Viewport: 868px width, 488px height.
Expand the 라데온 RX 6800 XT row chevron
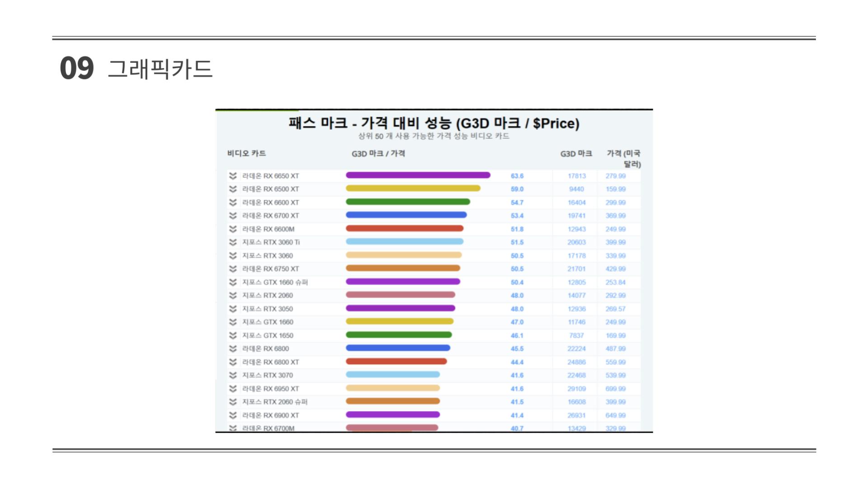tap(233, 362)
